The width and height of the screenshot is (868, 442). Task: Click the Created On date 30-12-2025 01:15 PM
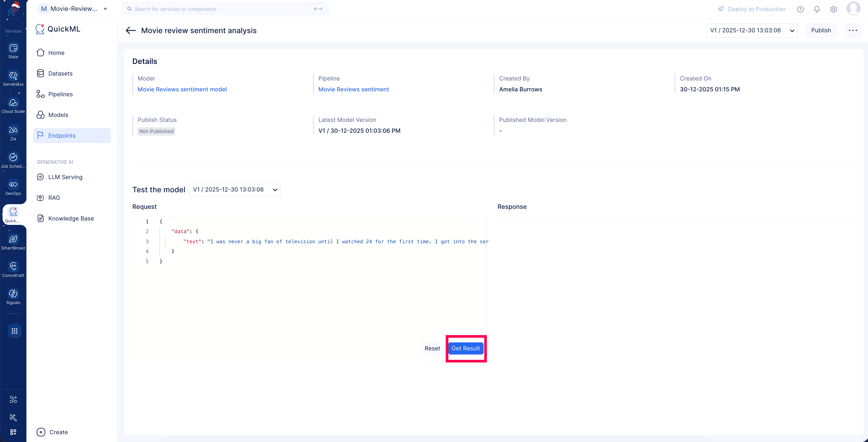pos(710,89)
